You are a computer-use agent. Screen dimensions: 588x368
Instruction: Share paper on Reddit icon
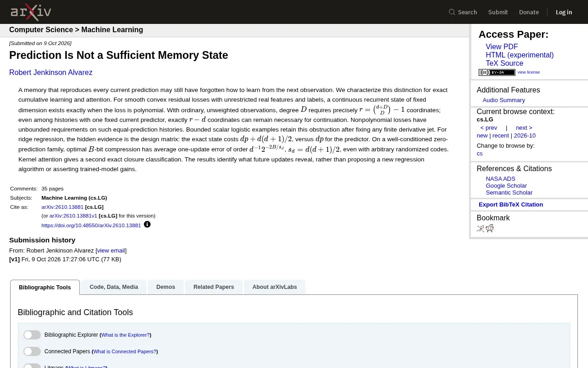(x=490, y=229)
